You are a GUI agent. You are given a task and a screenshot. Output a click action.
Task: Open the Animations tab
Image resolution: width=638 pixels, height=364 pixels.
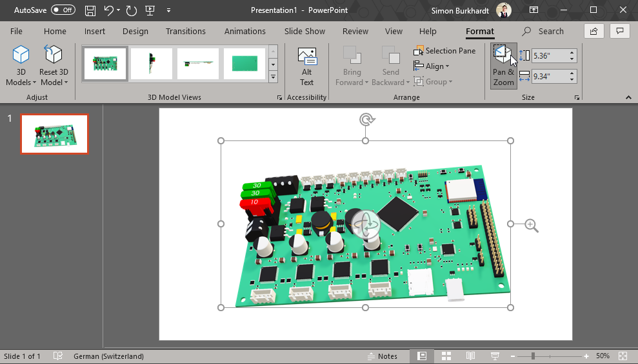point(245,32)
